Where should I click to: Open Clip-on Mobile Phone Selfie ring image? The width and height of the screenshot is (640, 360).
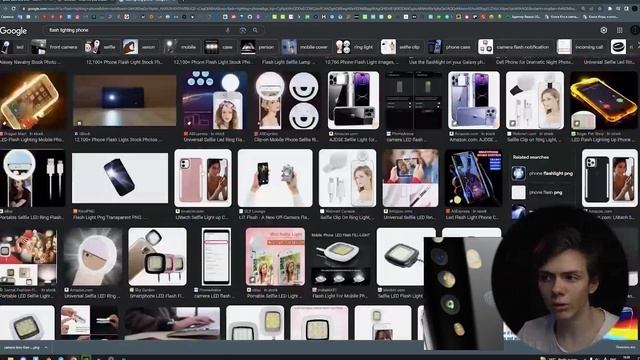(x=287, y=100)
